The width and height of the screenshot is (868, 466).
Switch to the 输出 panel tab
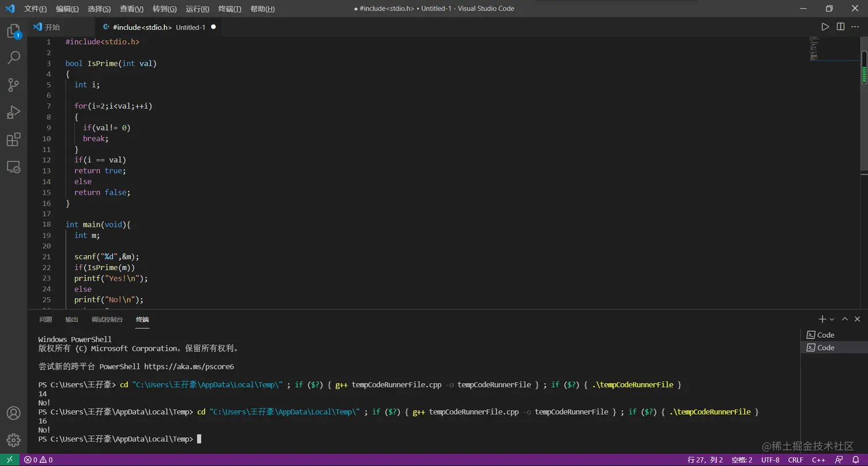pyautogui.click(x=72, y=319)
